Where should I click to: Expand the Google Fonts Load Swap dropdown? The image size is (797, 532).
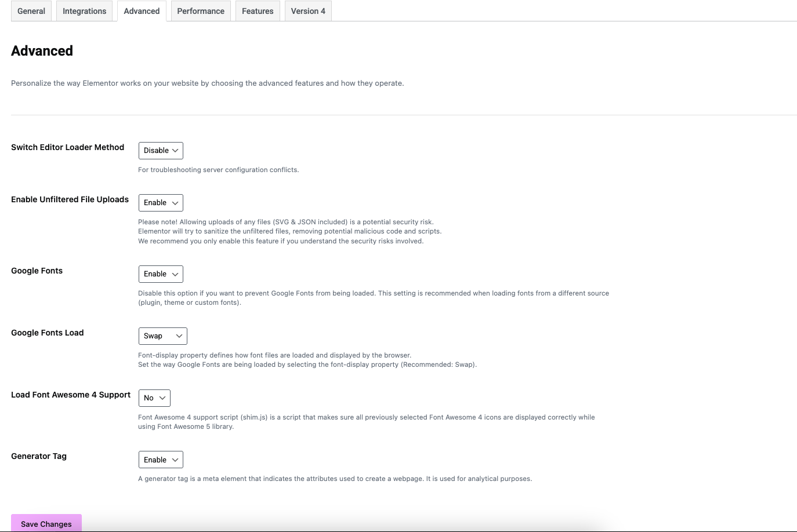(163, 336)
